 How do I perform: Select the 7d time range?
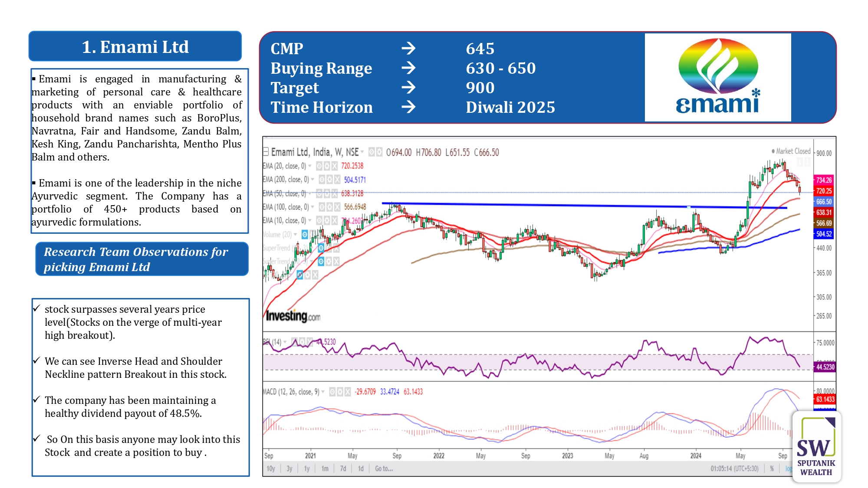[x=343, y=469]
